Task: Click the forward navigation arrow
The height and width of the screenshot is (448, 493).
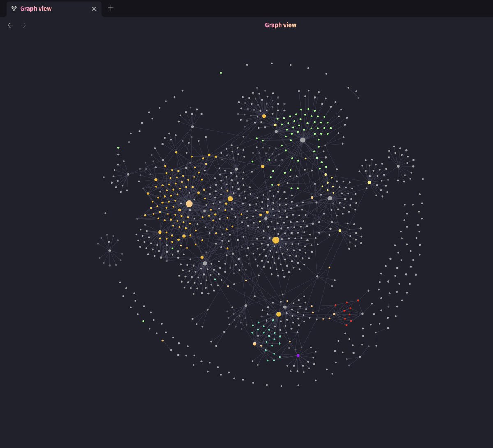Action: coord(23,25)
